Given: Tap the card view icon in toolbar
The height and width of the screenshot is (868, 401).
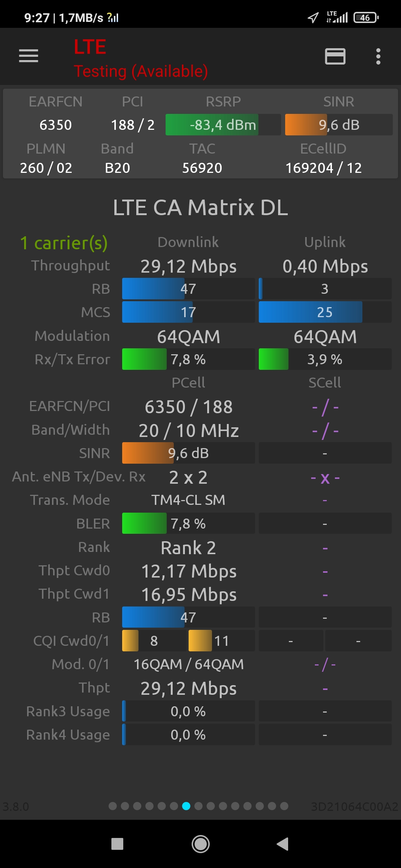Looking at the screenshot, I should pyautogui.click(x=335, y=56).
